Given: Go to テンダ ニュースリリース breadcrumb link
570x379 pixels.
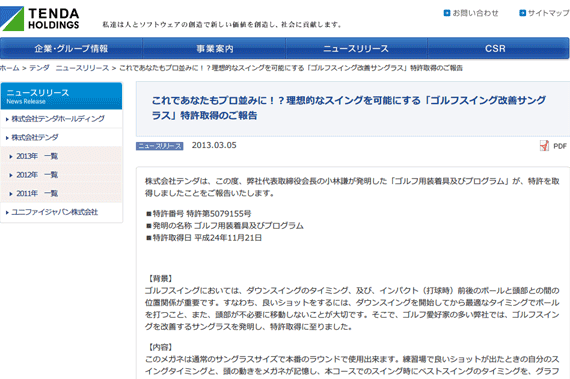Looking at the screenshot, I should point(69,68).
